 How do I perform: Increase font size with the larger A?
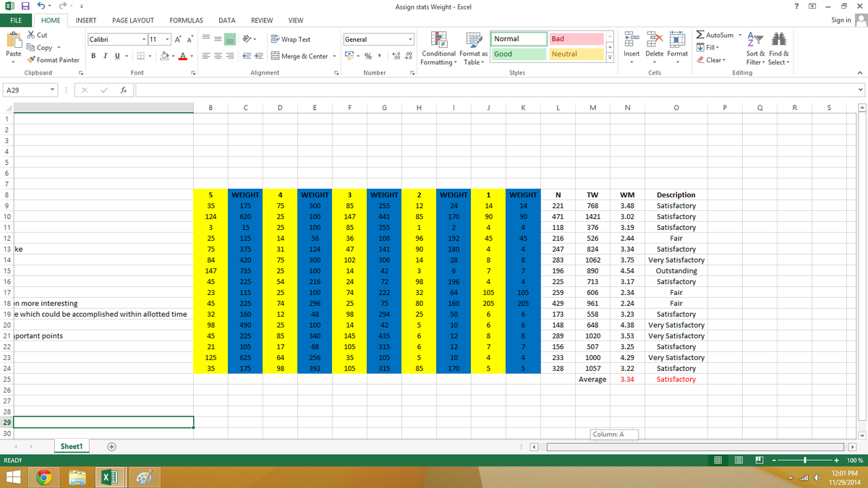click(178, 39)
